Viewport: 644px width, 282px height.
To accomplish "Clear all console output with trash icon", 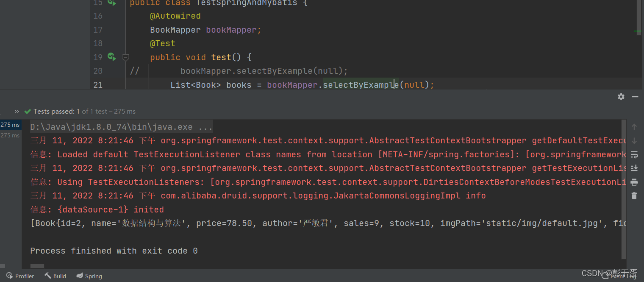I will pyautogui.click(x=634, y=195).
